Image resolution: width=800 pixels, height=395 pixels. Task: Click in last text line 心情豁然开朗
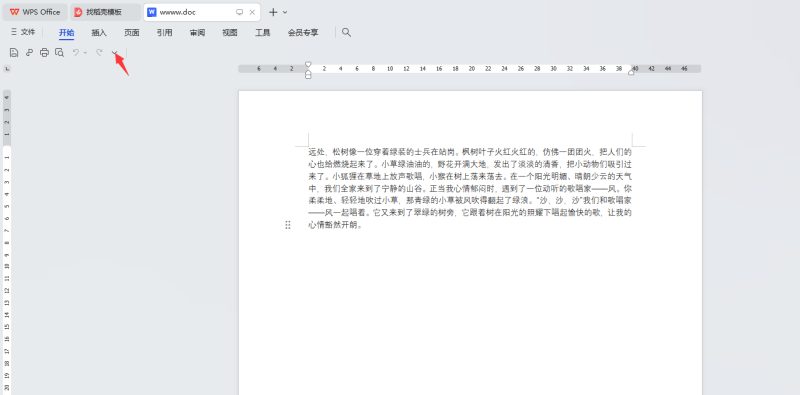point(335,225)
